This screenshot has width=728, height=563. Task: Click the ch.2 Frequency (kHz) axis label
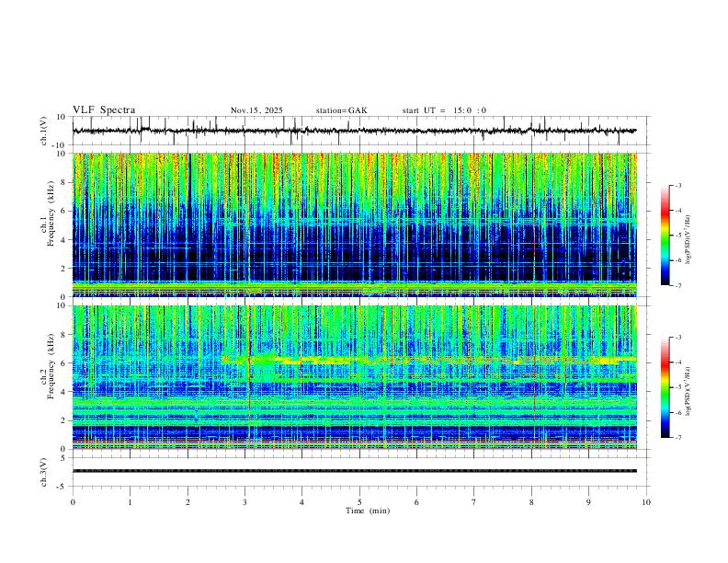click(x=48, y=366)
